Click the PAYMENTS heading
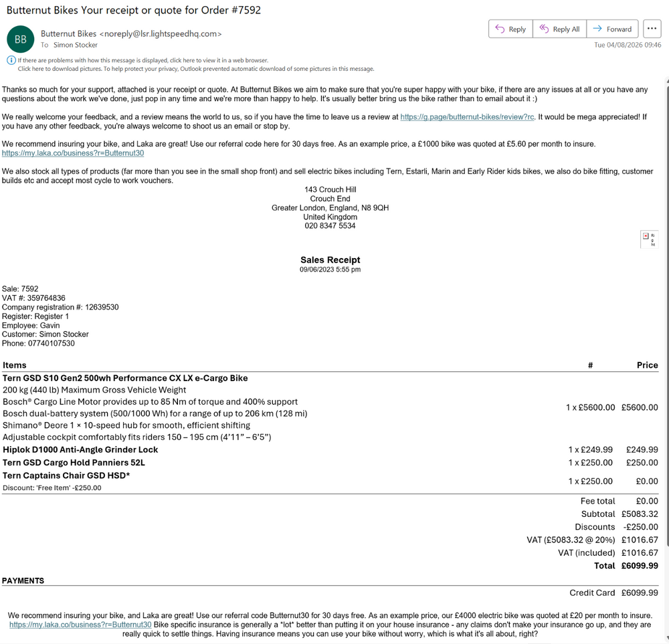The image size is (669, 644). [23, 581]
